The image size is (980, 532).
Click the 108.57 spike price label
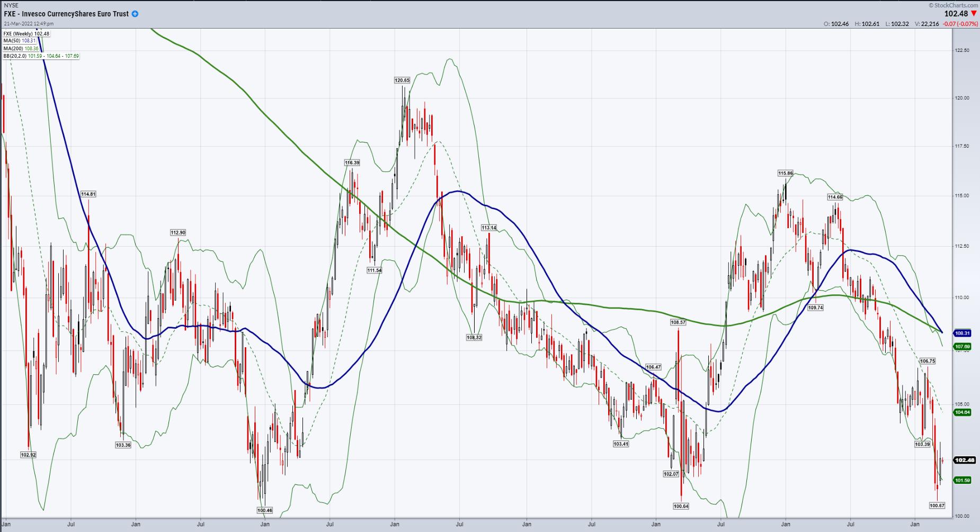pyautogui.click(x=678, y=322)
